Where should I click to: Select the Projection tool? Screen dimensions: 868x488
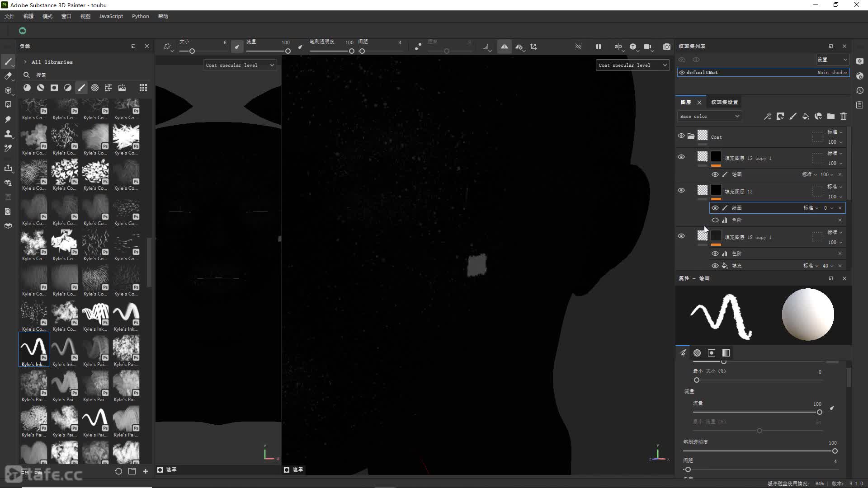[8, 90]
